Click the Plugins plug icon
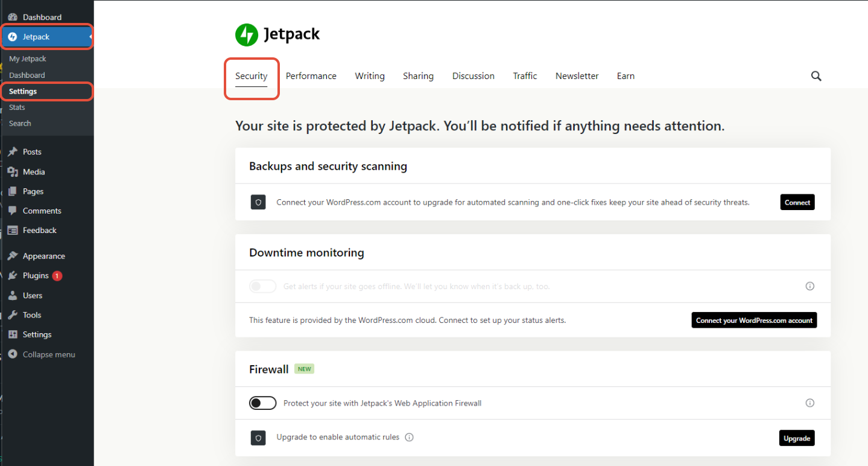Image resolution: width=868 pixels, height=466 pixels. 13,275
